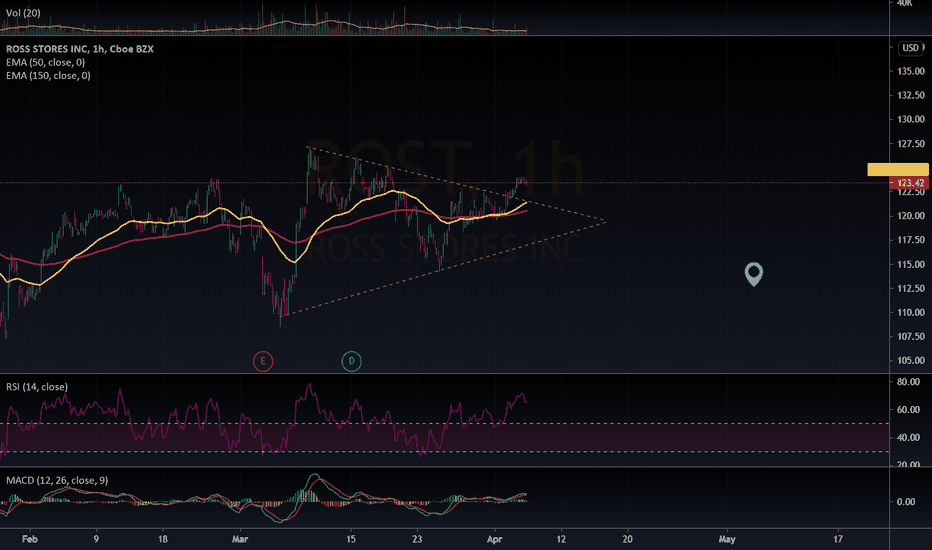Select the RSI (14, close) indicator label
This screenshot has width=932, height=550.
point(37,387)
